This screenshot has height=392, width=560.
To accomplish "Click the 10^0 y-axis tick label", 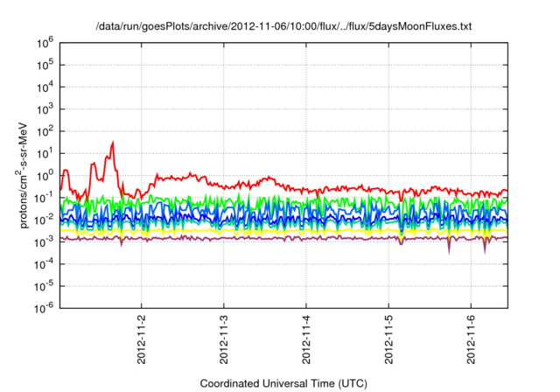I will (45, 176).
